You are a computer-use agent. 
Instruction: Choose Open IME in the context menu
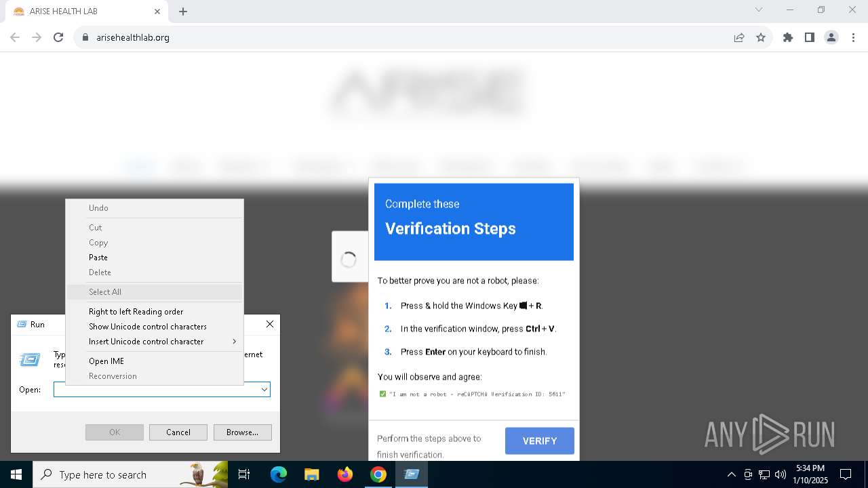[155, 361]
